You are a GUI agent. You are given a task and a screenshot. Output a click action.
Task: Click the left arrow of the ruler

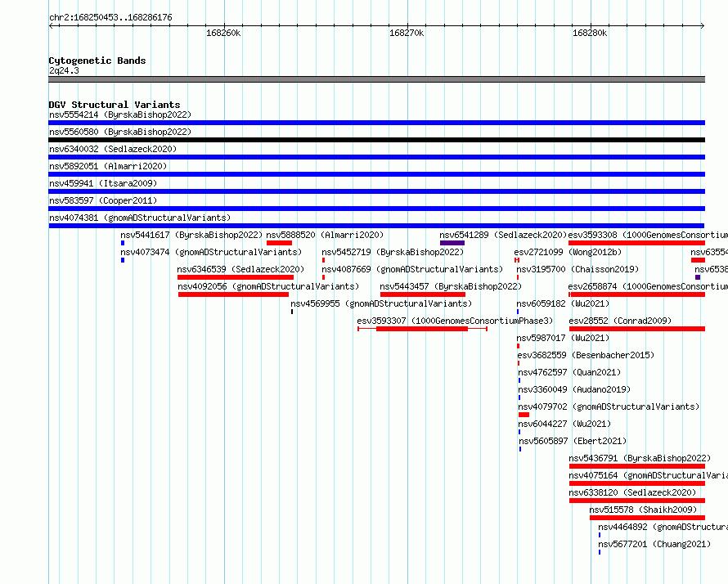pos(51,25)
